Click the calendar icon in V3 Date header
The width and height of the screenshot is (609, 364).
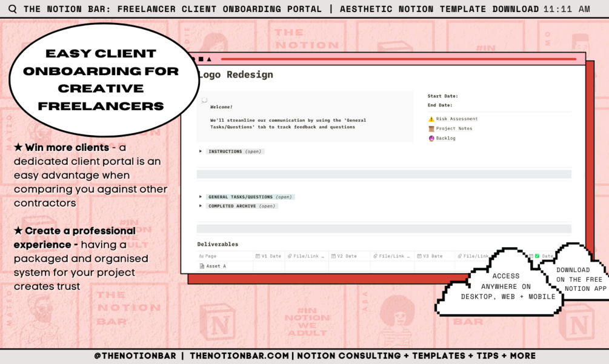pos(419,256)
